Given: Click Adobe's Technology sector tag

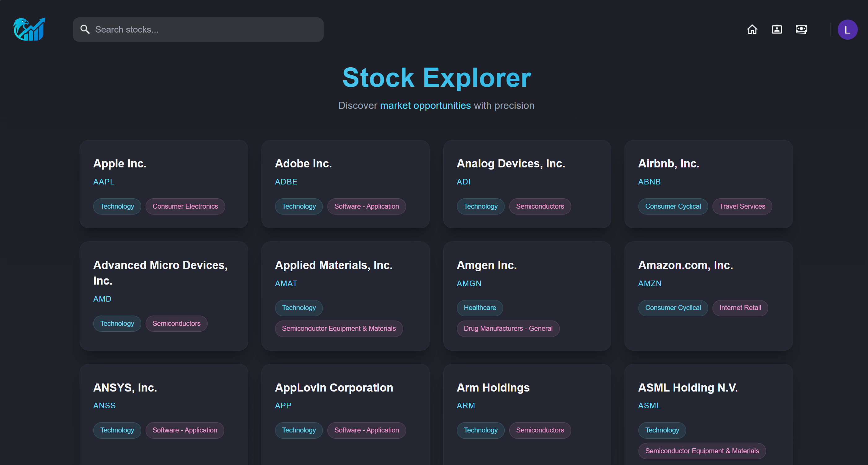Looking at the screenshot, I should [x=299, y=206].
